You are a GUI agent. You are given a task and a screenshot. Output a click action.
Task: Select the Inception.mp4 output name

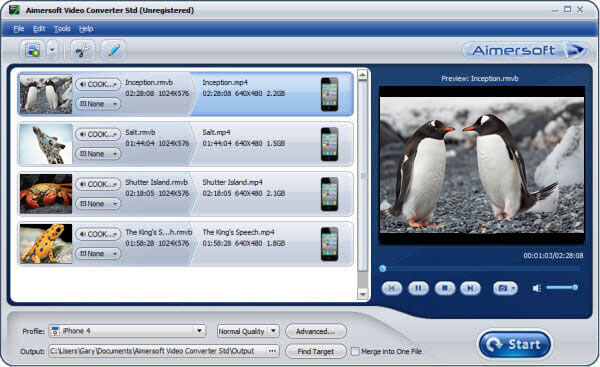tap(225, 82)
